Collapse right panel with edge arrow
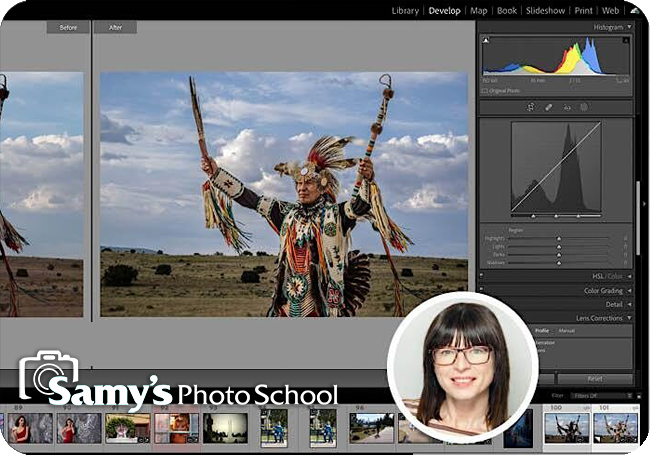 pos(645,203)
